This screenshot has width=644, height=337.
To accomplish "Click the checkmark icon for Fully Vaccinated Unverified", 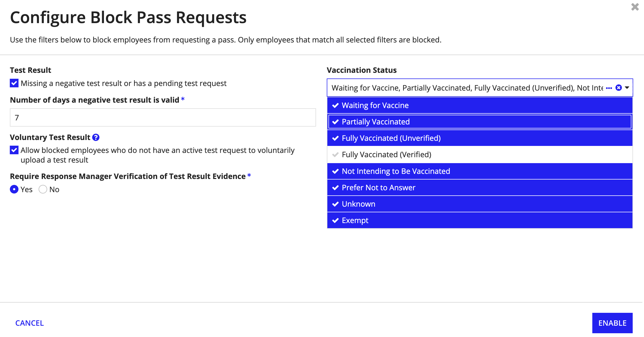I will point(335,138).
